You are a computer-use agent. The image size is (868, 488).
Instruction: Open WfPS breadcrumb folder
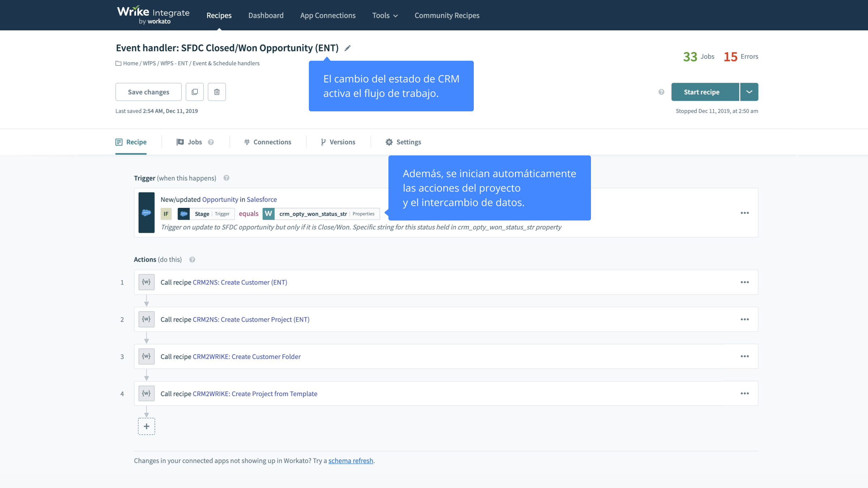(x=149, y=63)
